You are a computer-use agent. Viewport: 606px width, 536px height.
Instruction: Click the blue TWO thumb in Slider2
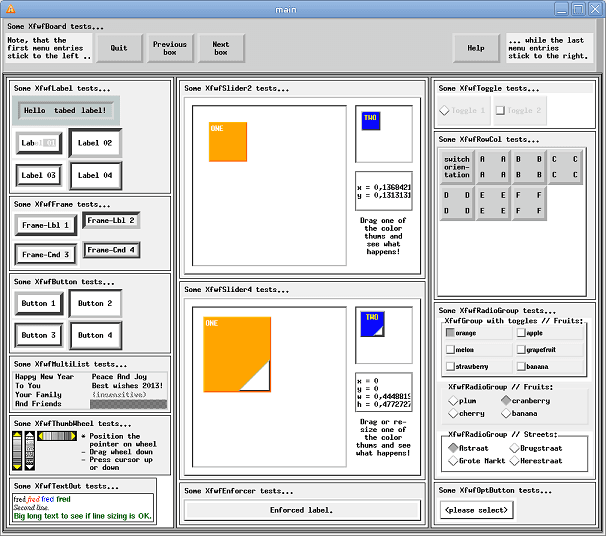coord(371,121)
